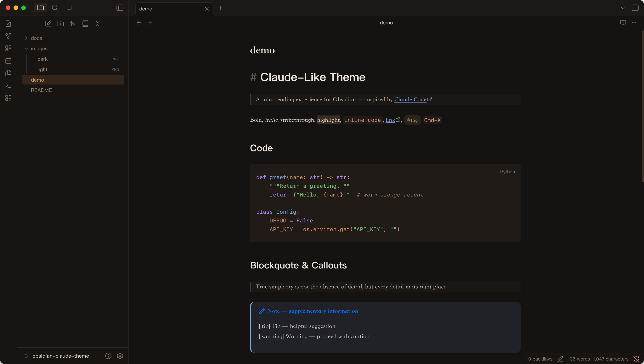Open the tab list dropdown chevron
This screenshot has height=364, width=644.
[623, 8]
